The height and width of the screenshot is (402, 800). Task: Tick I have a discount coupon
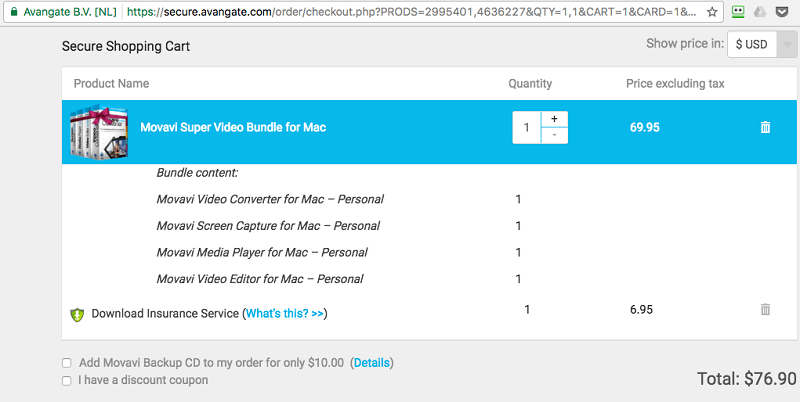[x=66, y=381]
